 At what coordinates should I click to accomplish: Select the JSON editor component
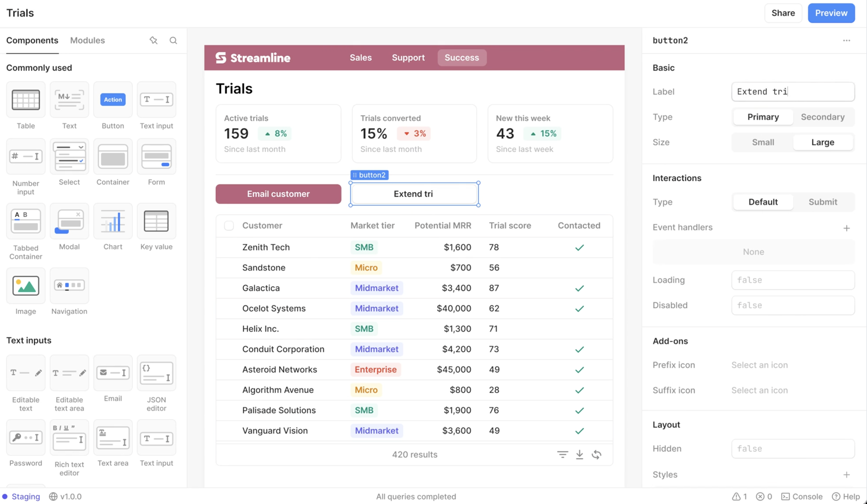pos(156,373)
